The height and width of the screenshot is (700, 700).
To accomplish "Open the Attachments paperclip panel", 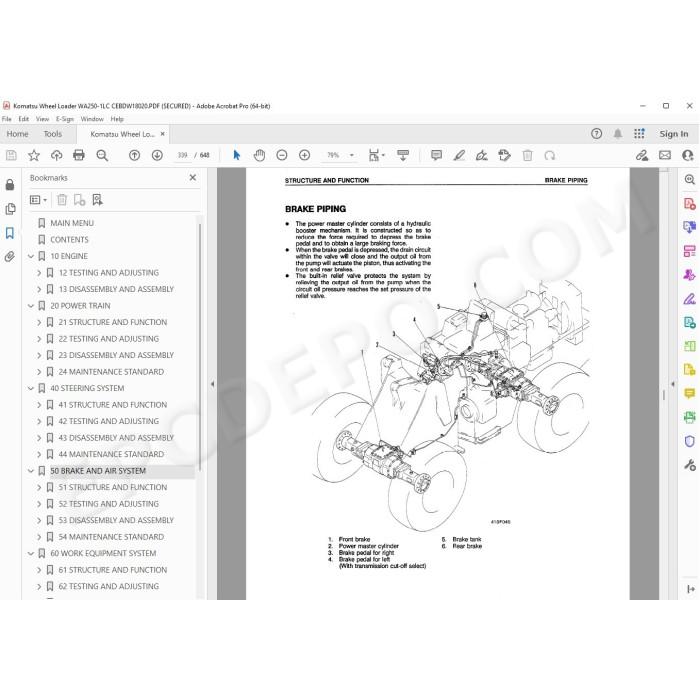I will click(x=9, y=257).
